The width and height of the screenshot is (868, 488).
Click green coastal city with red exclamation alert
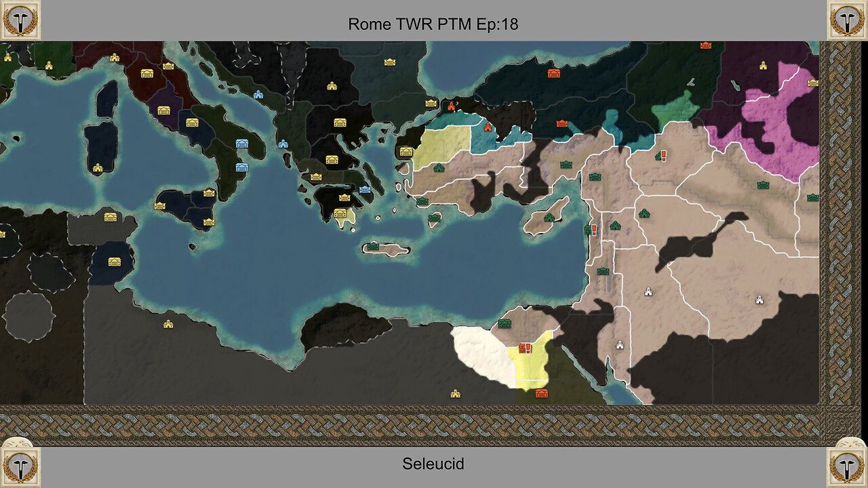[x=590, y=230]
